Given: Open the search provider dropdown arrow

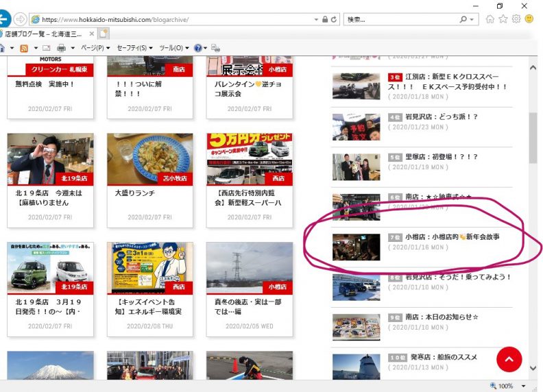Looking at the screenshot, I should click(x=472, y=20).
